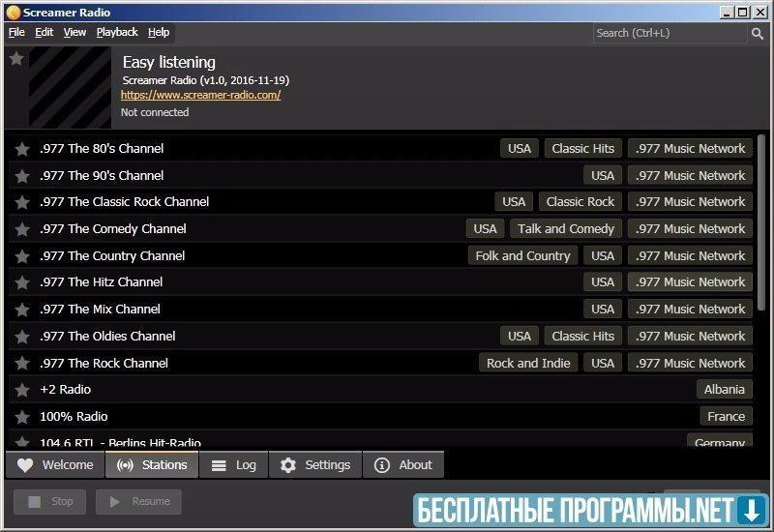Click USA tag on Hitz Channel row
The height and width of the screenshot is (532, 774).
pos(603,282)
